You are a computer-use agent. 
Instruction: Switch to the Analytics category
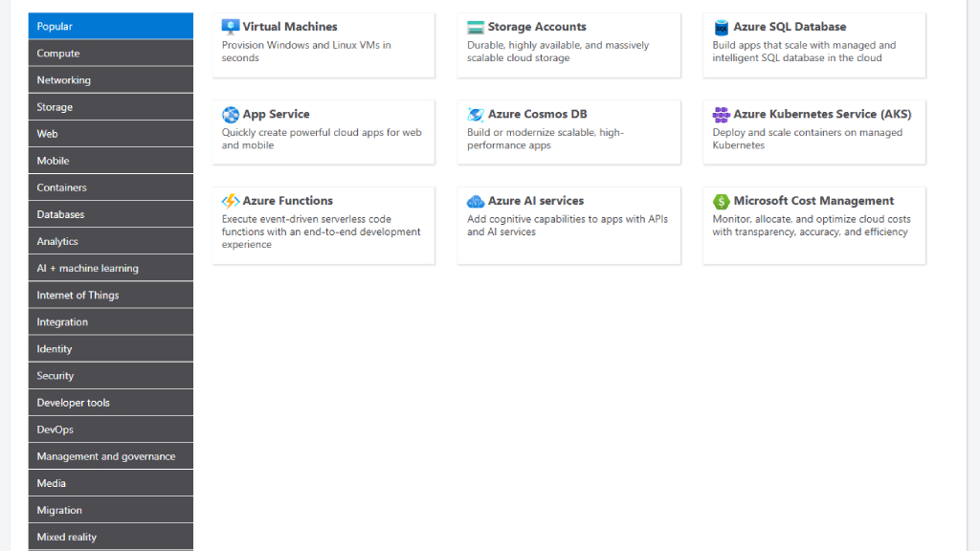click(111, 241)
